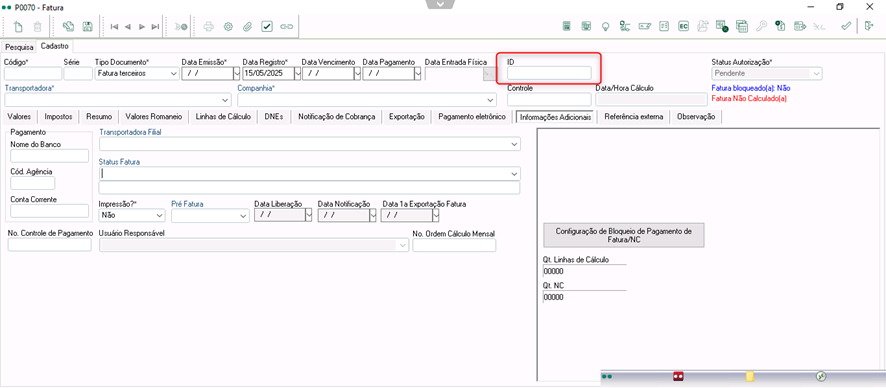Click the light bulb icon
Screen dimensions: 886x388
tap(605, 26)
